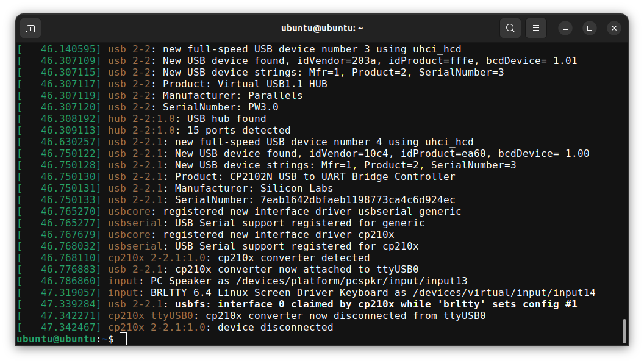Click the CP2102N USB to UART line

pos(236,177)
